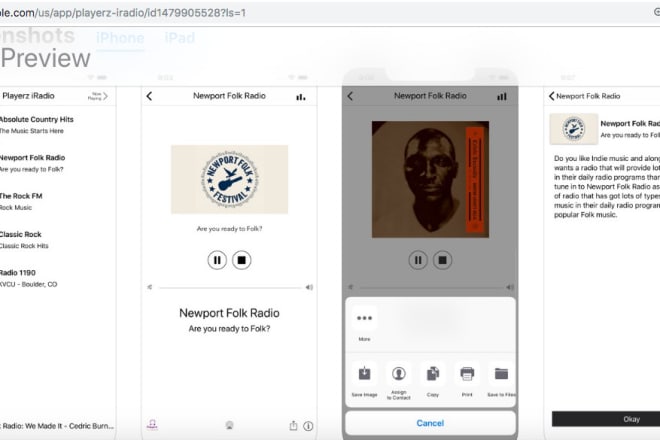Select Newport Folk Radio in station list
The width and height of the screenshot is (660, 440).
33,163
